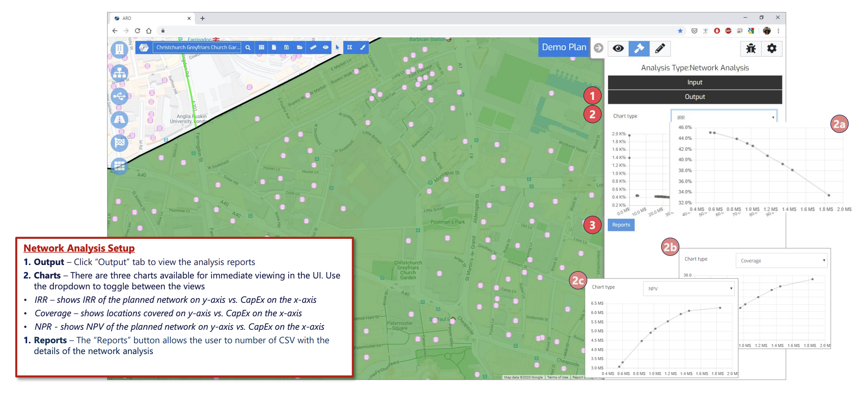Select the pencil edit mode button
This screenshot has width=868, height=393.
coord(660,48)
